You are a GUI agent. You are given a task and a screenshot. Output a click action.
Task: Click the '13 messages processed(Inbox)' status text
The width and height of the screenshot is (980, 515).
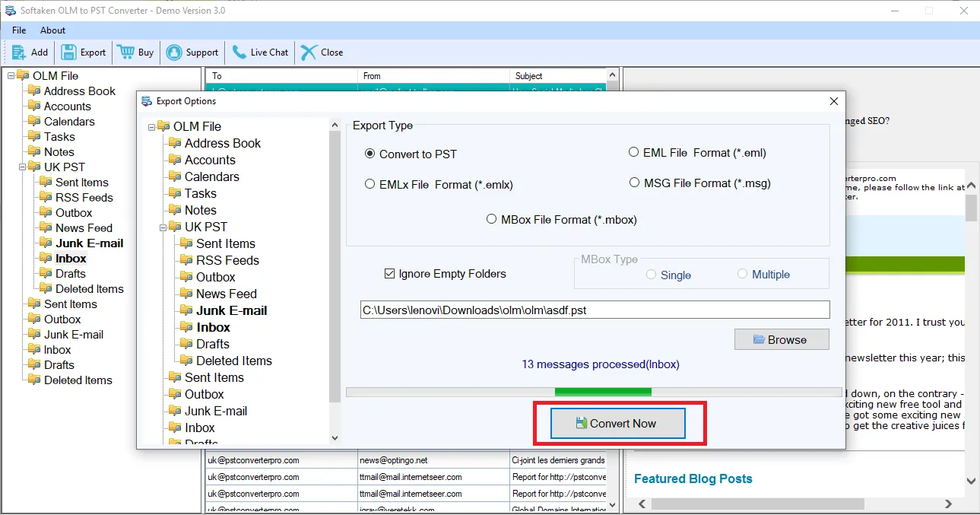(x=601, y=364)
